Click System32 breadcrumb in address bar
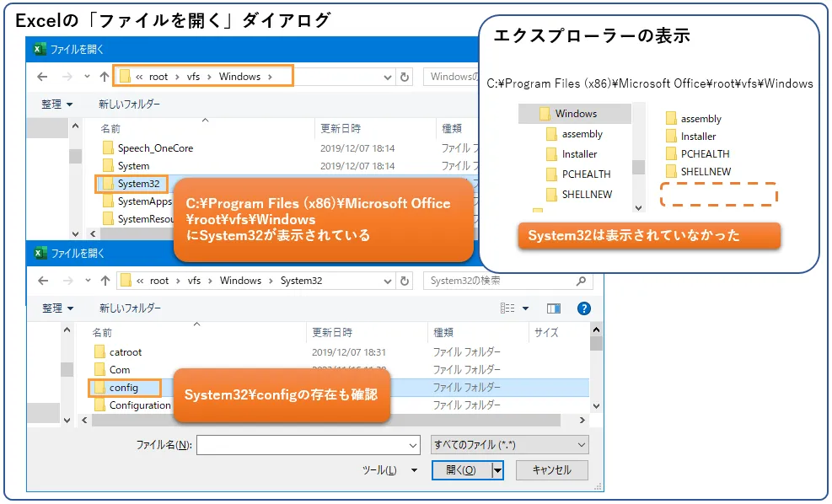Image resolution: width=832 pixels, height=504 pixels. click(301, 281)
